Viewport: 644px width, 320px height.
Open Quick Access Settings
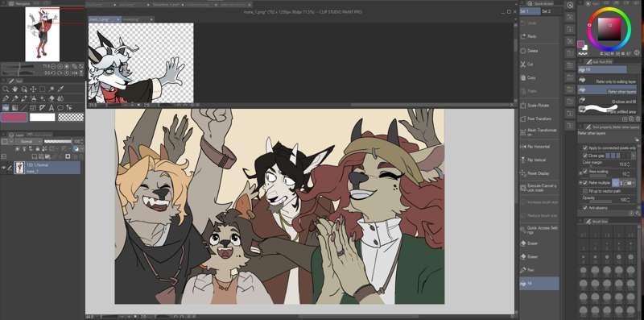coord(539,230)
